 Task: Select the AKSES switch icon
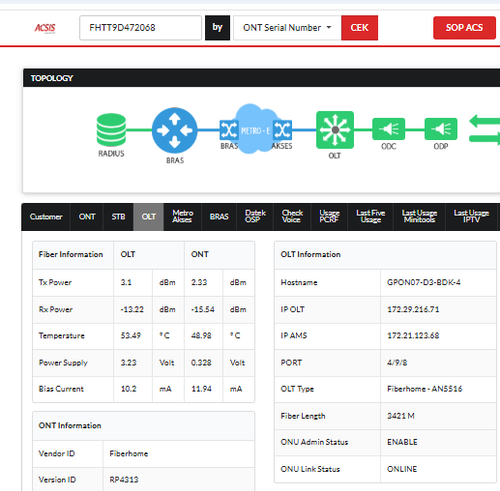[x=282, y=130]
